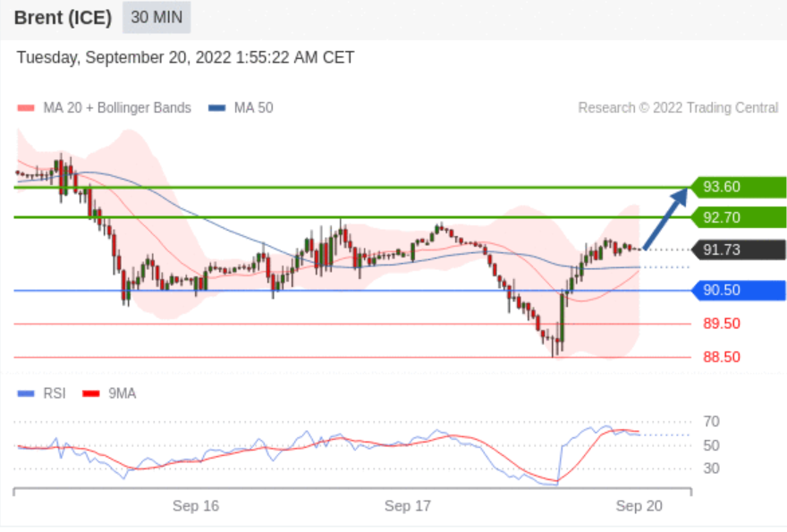Click the 'Sep 17' date axis label
This screenshot has height=532, width=787.
tap(408, 506)
